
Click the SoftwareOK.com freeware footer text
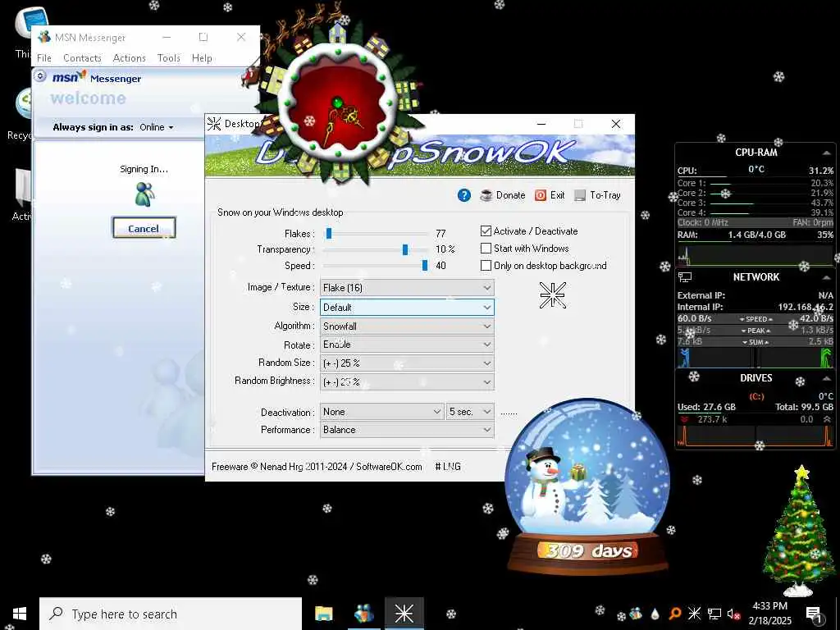[317, 467]
